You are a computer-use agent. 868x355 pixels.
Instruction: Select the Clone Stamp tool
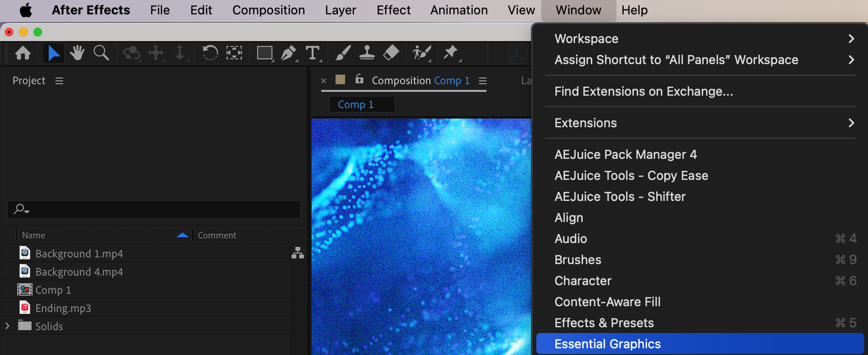tap(367, 53)
